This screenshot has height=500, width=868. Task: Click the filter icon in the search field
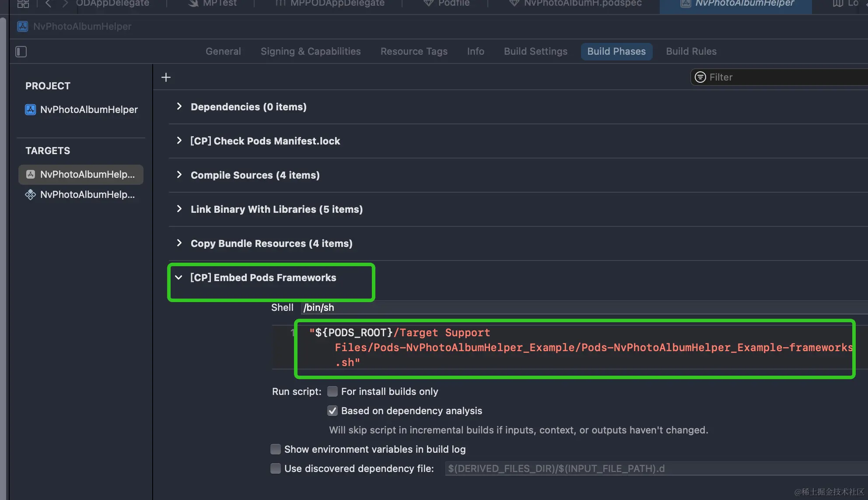700,77
